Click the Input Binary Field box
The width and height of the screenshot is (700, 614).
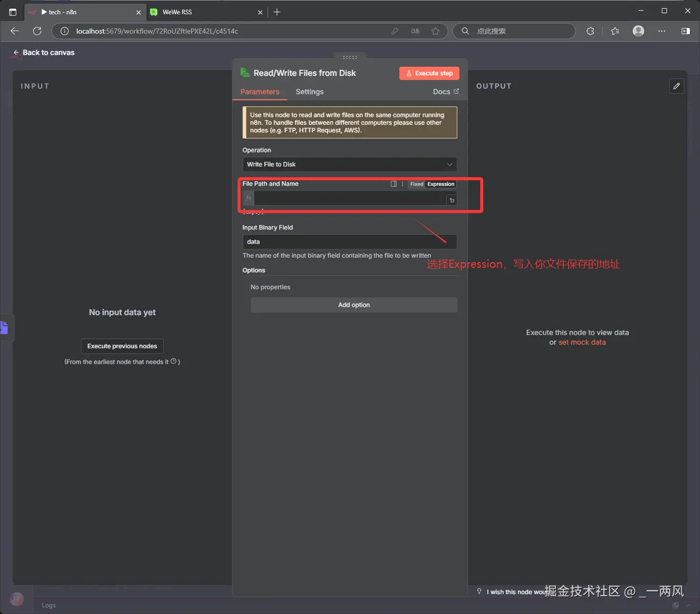pos(349,242)
